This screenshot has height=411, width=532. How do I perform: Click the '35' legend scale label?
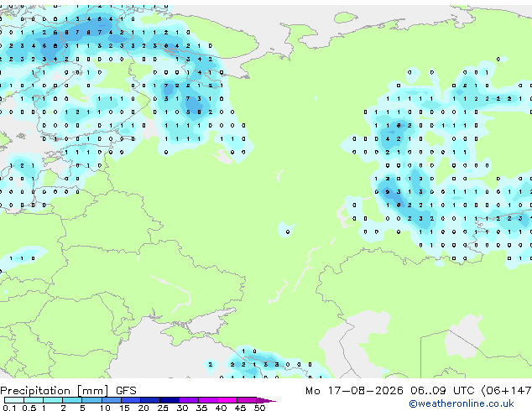coord(201,408)
